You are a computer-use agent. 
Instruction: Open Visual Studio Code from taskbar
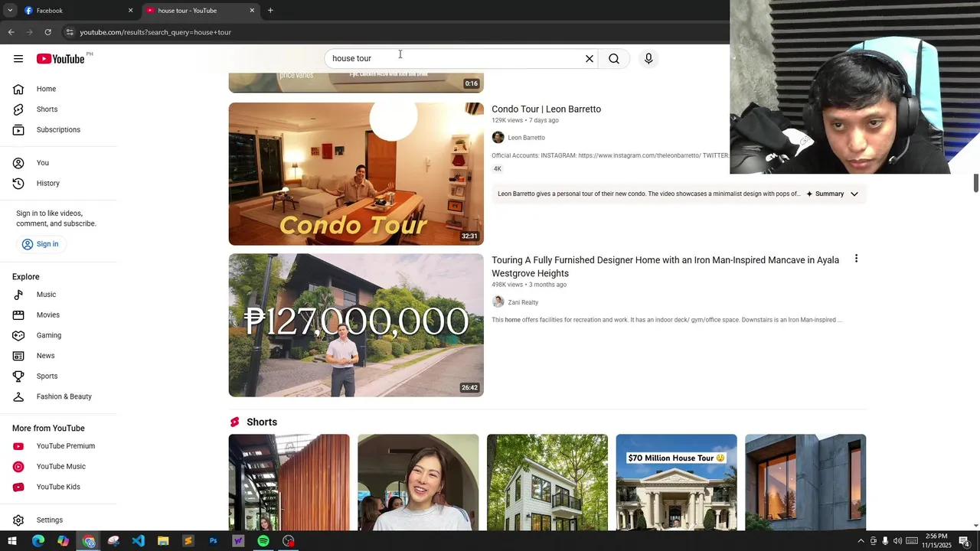138,541
